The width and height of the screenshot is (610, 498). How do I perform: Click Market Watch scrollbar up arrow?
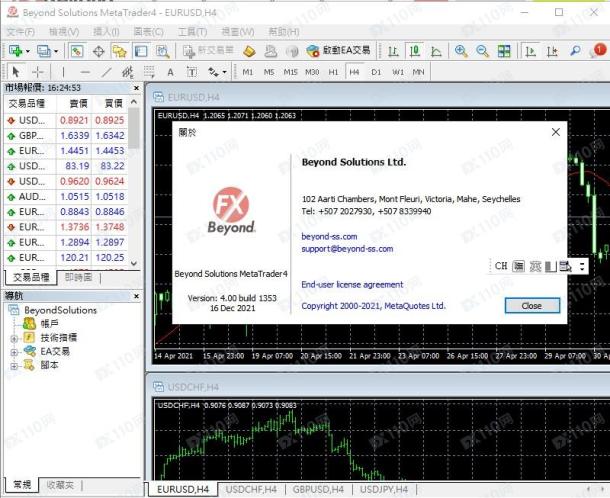tap(134, 102)
